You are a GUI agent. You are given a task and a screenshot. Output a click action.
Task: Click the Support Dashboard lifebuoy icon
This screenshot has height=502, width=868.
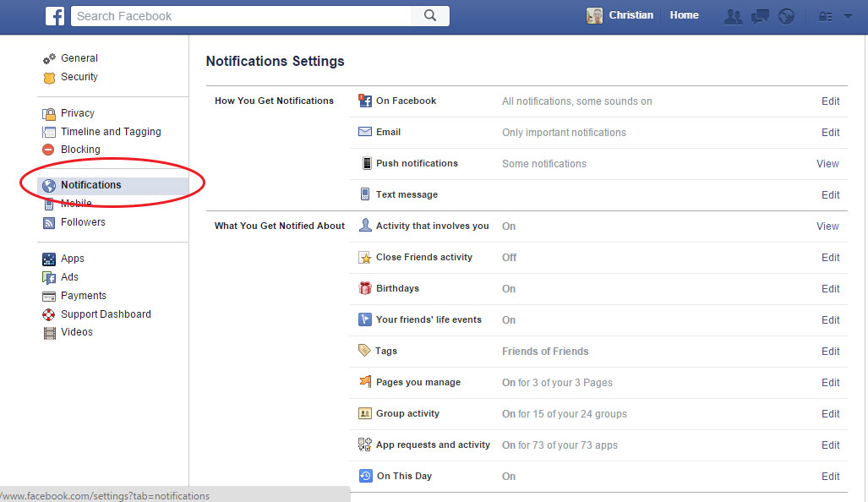(x=49, y=314)
